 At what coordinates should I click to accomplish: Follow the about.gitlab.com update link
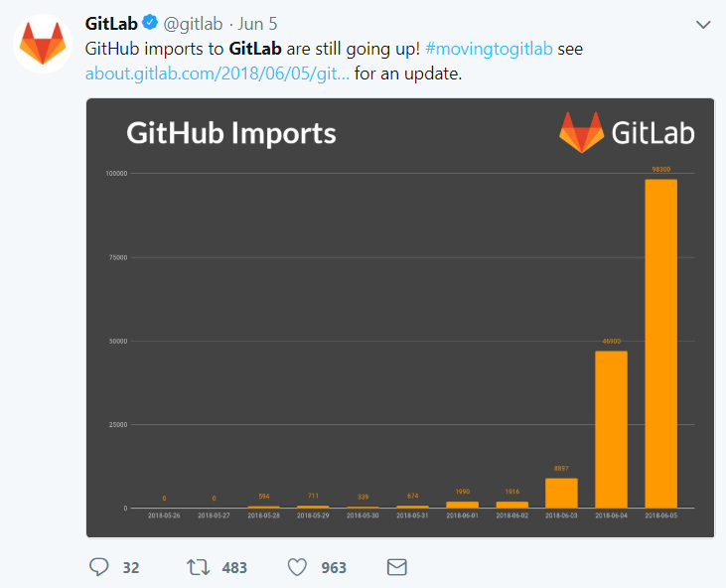[218, 73]
